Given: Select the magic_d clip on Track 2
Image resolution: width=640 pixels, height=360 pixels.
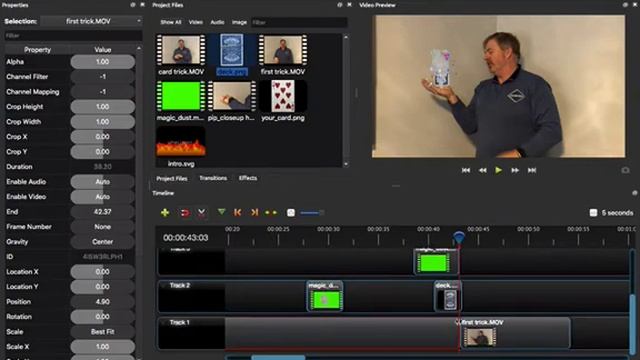Looking at the screenshot, I should coord(325,296).
